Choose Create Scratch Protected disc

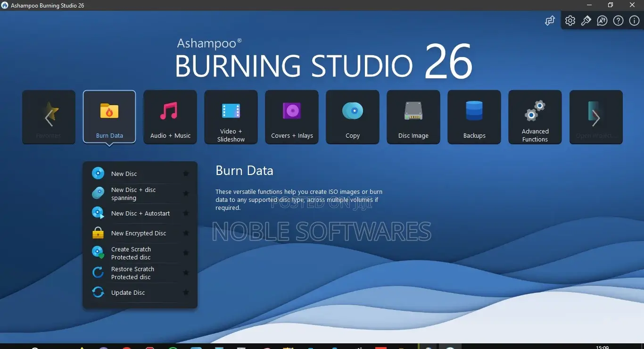coord(135,253)
